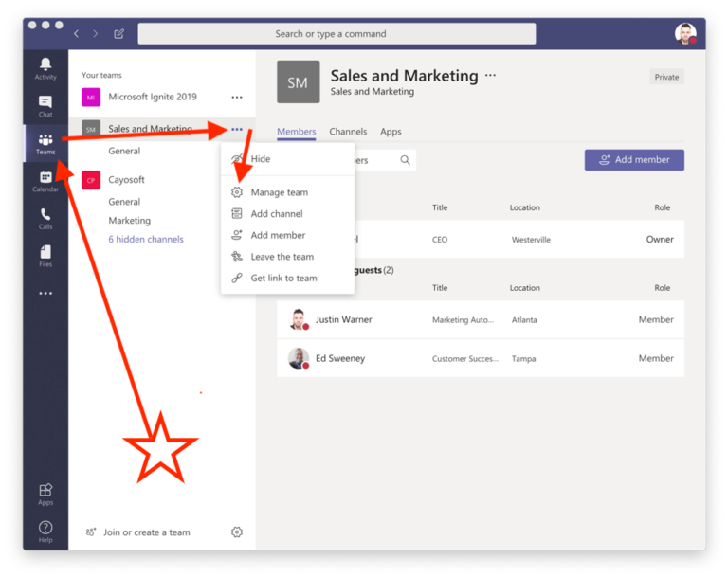The image size is (728, 577).
Task: Switch to the Apps tab
Action: (391, 132)
